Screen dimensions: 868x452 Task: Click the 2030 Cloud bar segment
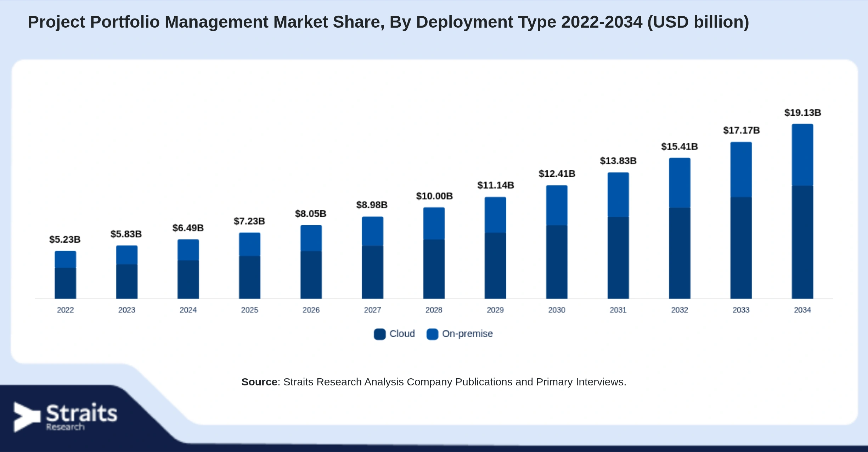pyautogui.click(x=557, y=262)
